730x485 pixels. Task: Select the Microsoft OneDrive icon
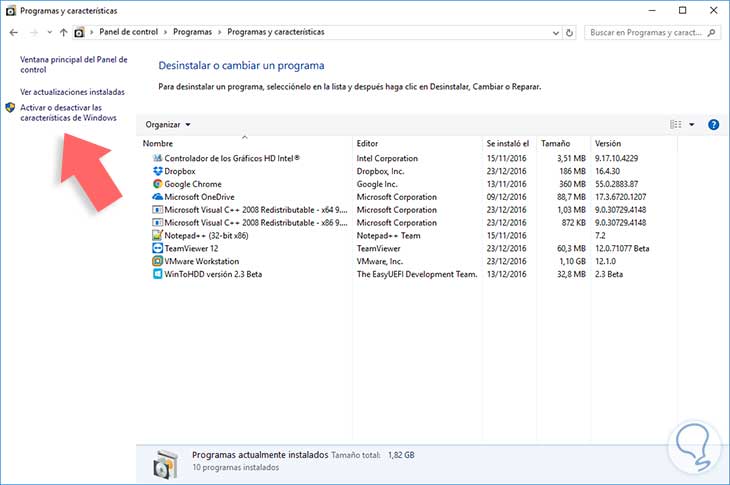coord(157,197)
